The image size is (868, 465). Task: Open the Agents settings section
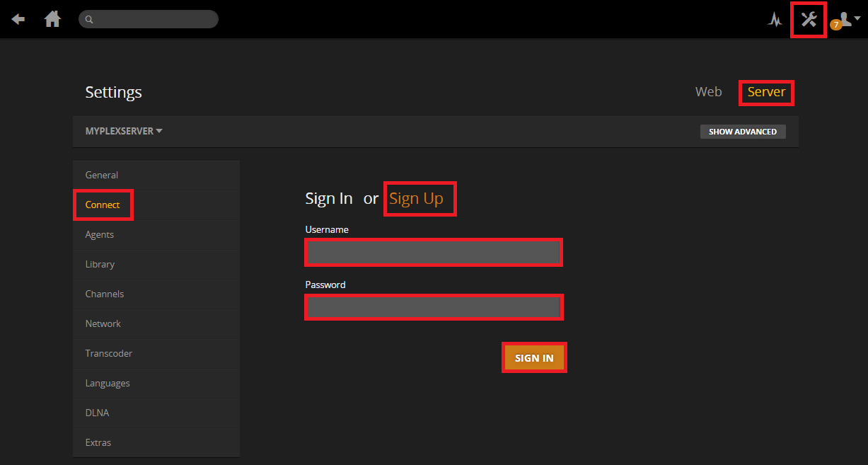click(x=100, y=234)
